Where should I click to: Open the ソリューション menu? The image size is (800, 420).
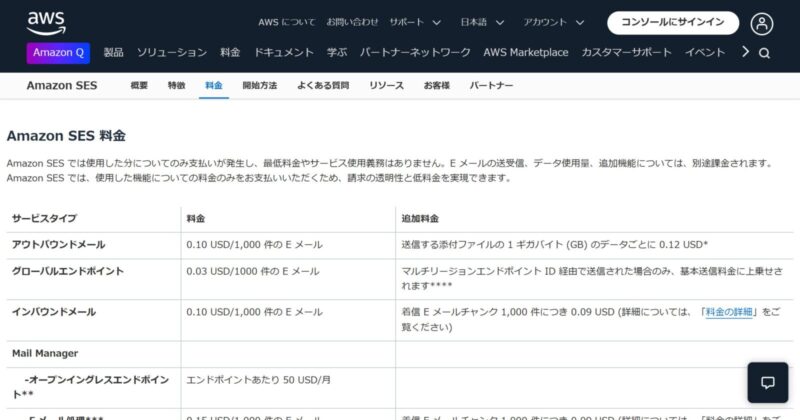coord(172,53)
